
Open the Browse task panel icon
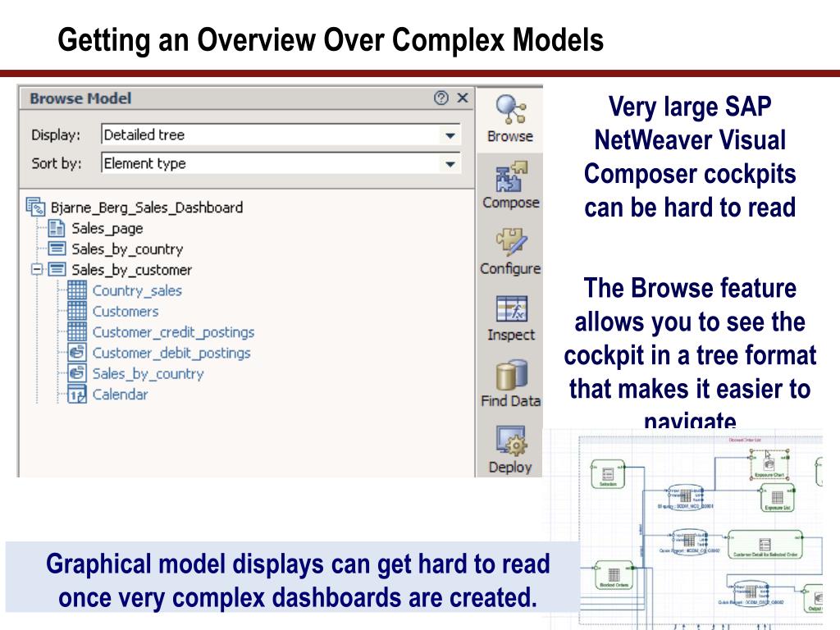tap(510, 109)
